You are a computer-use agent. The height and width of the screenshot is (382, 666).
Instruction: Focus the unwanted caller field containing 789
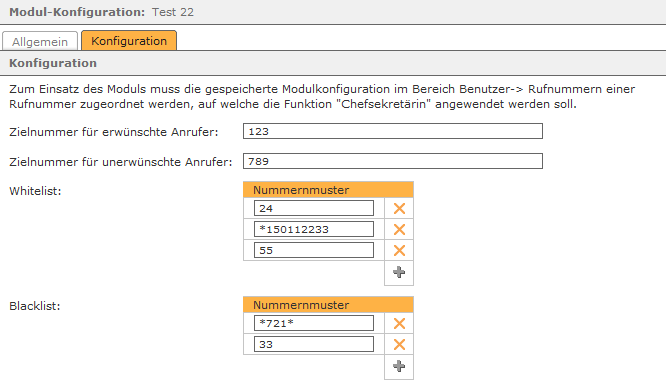393,161
